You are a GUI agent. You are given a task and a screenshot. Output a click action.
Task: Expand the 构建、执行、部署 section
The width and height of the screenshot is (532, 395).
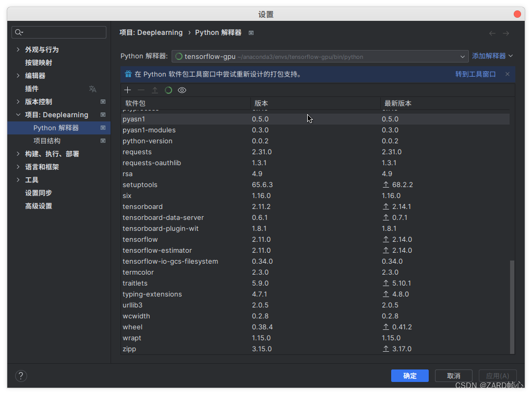click(x=18, y=154)
